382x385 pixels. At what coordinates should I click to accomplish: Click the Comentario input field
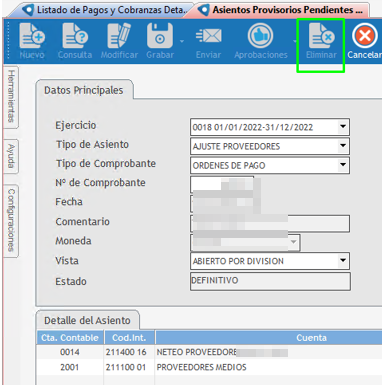(270, 223)
